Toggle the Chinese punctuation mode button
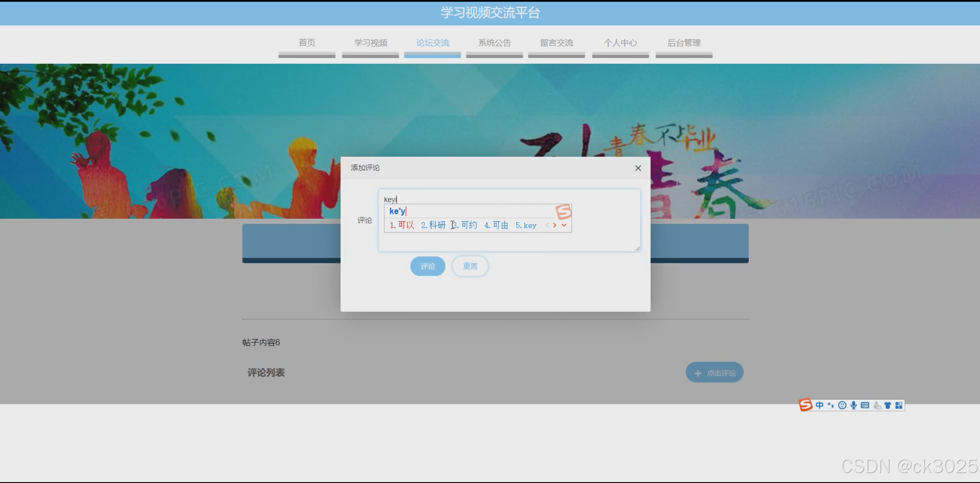Screen dimensions: 980x483 click(x=830, y=405)
